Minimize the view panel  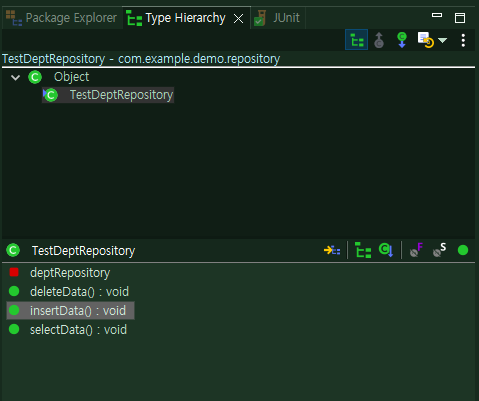[x=437, y=15]
